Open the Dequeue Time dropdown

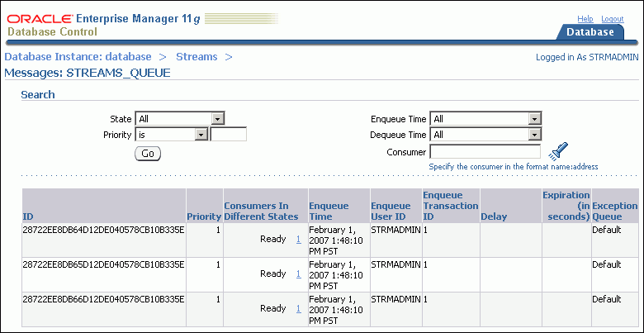(x=485, y=135)
